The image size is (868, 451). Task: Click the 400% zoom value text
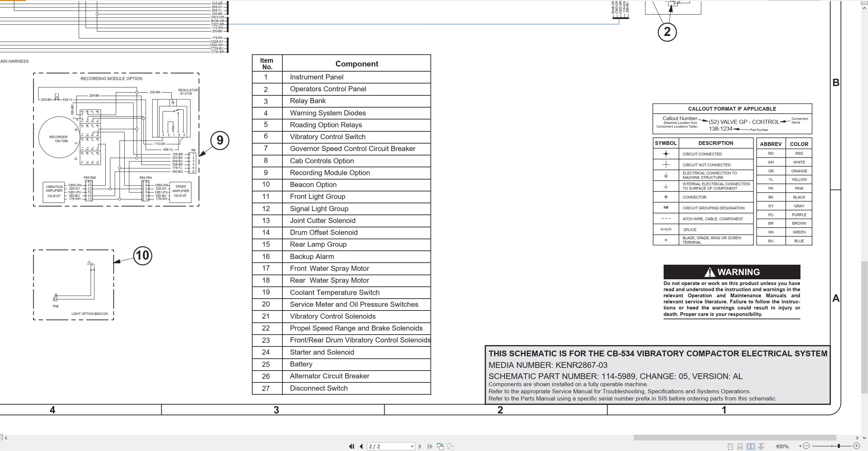click(782, 446)
